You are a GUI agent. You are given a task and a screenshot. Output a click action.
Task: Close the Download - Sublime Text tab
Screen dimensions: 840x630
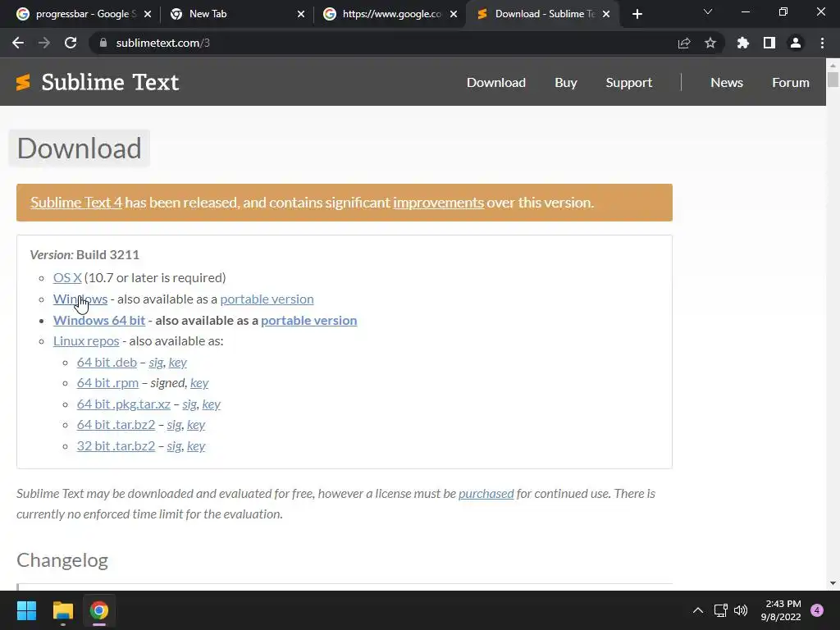(x=606, y=14)
